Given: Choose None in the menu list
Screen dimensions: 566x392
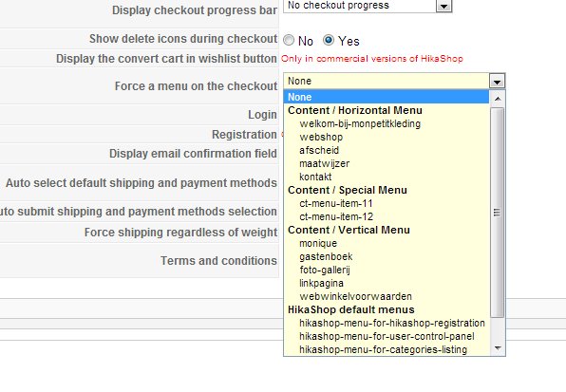Looking at the screenshot, I should point(387,97).
